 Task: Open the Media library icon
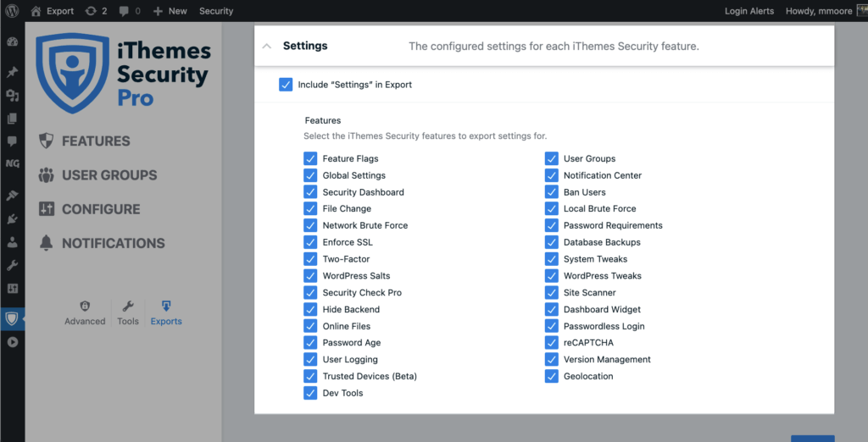tap(12, 96)
